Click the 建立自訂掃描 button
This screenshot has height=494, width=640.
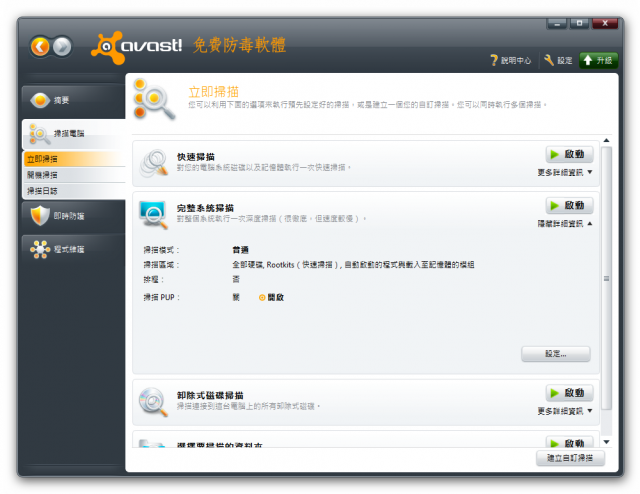tap(570, 458)
